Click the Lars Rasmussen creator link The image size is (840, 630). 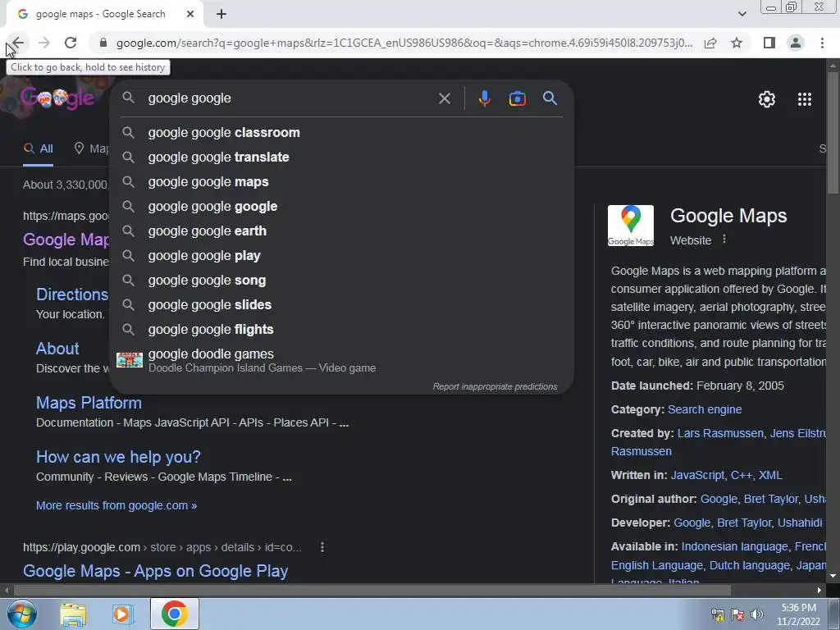point(720,433)
